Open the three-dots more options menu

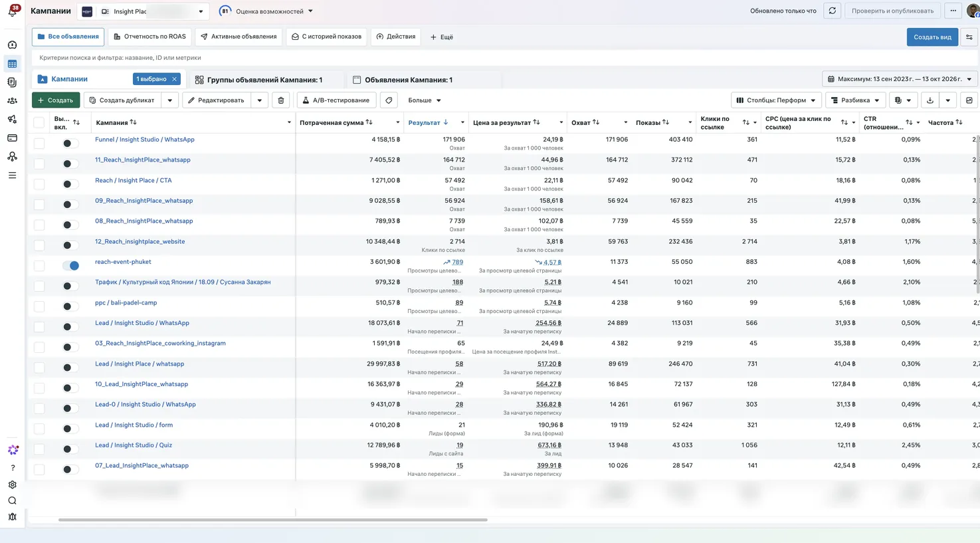tap(953, 11)
